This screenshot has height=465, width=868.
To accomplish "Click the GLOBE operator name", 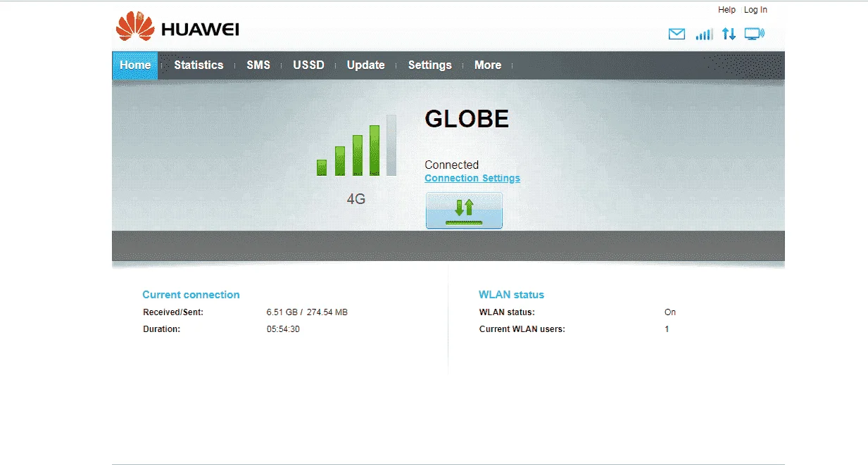I will pyautogui.click(x=467, y=119).
